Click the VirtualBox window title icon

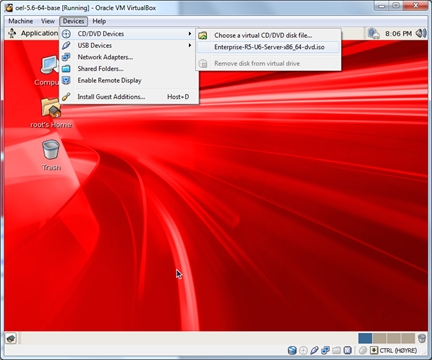tap(9, 7)
